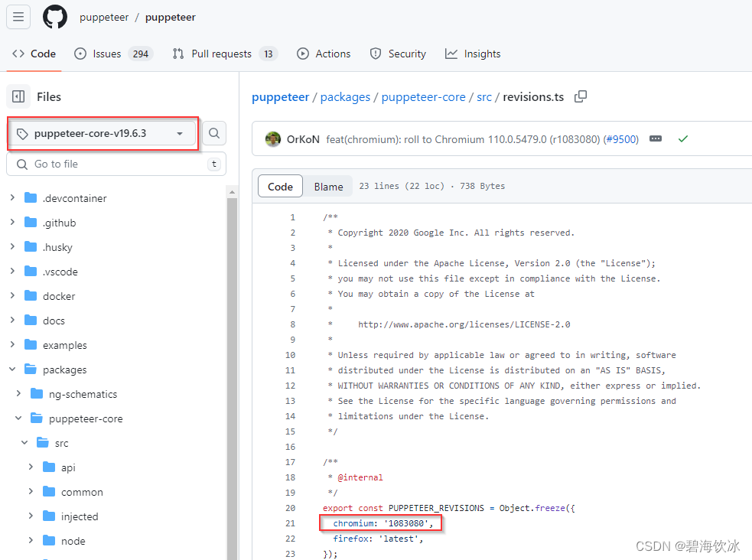Expand commit message ellipsis button

click(655, 138)
